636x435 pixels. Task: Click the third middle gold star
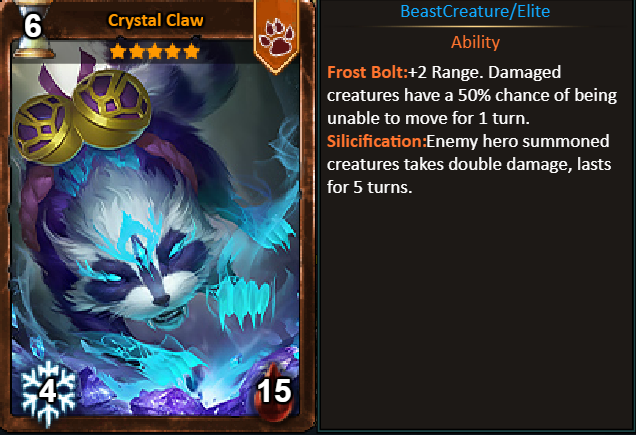tap(155, 52)
